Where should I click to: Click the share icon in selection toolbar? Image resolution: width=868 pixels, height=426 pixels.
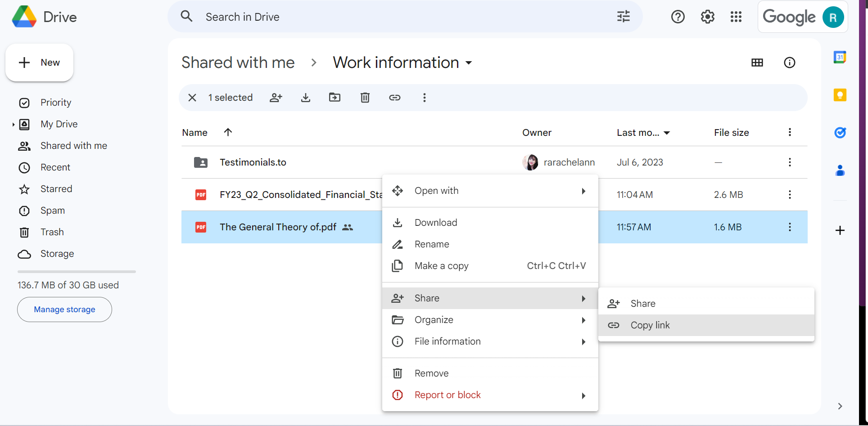coord(276,98)
